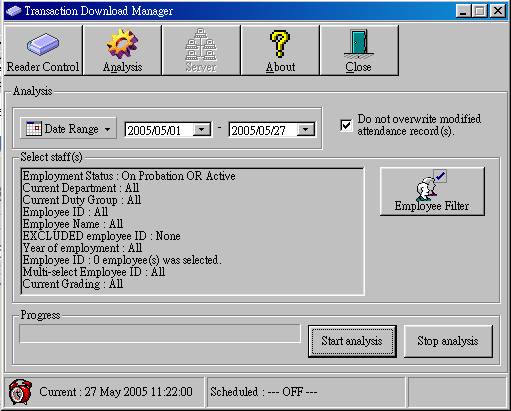Click the start date text field

[159, 130]
